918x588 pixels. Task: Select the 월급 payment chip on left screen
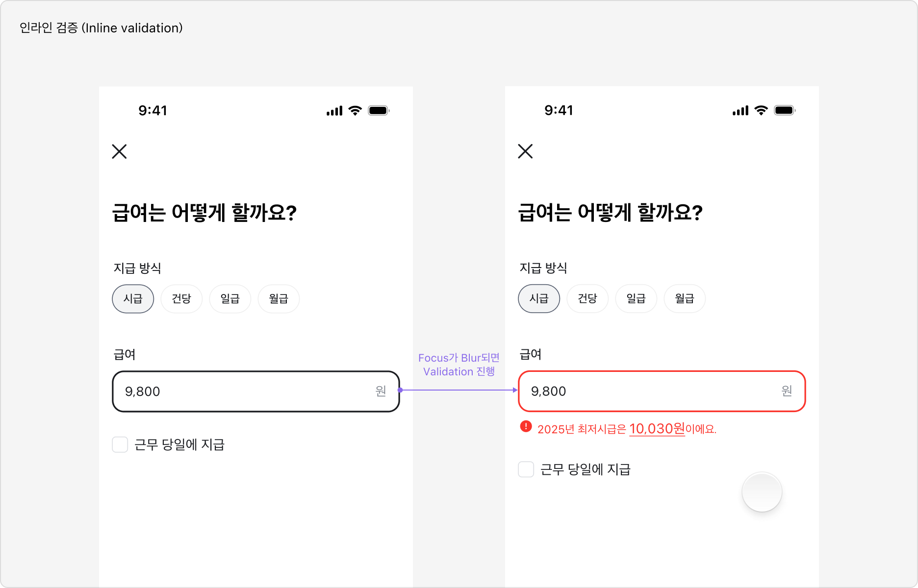pos(279,298)
